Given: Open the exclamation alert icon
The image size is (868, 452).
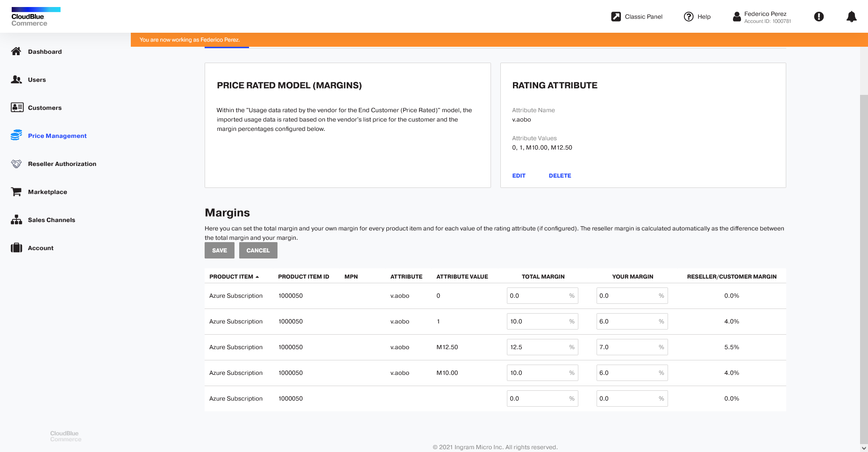Looking at the screenshot, I should coord(819,16).
